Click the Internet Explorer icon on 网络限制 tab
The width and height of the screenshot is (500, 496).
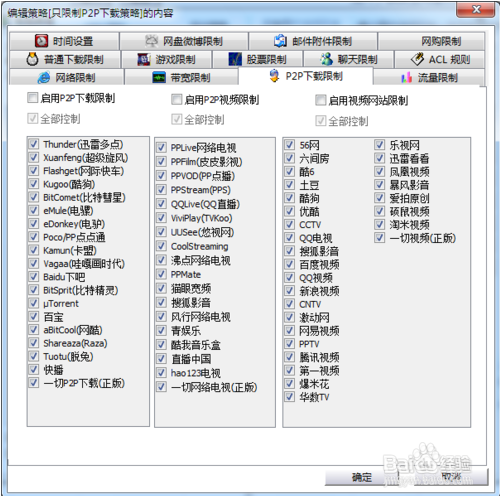coord(44,78)
